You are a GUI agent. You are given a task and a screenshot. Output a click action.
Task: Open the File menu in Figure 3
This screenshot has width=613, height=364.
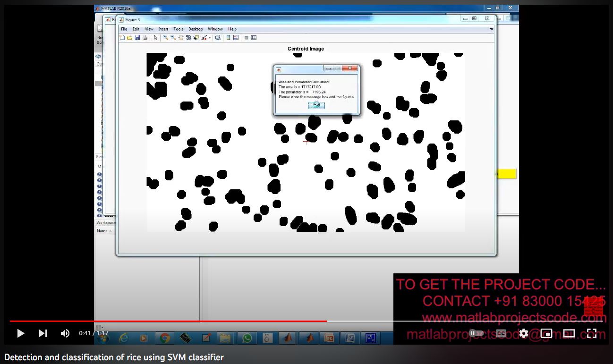[124, 29]
